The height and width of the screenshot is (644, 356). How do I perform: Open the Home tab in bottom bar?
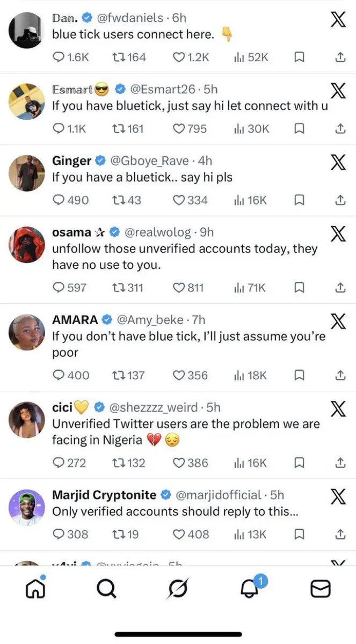click(35, 589)
